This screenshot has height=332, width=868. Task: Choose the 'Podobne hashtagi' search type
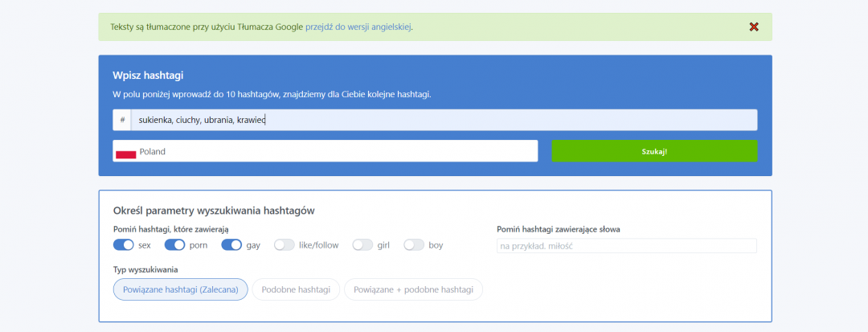(x=295, y=289)
